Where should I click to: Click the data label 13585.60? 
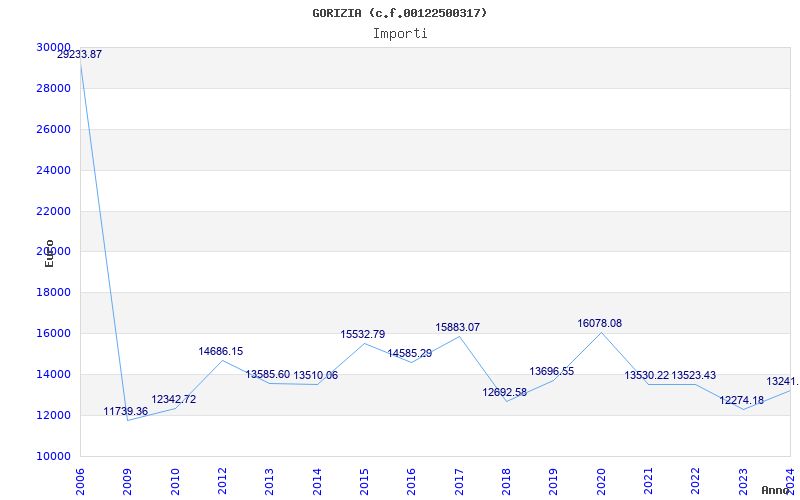(x=267, y=374)
